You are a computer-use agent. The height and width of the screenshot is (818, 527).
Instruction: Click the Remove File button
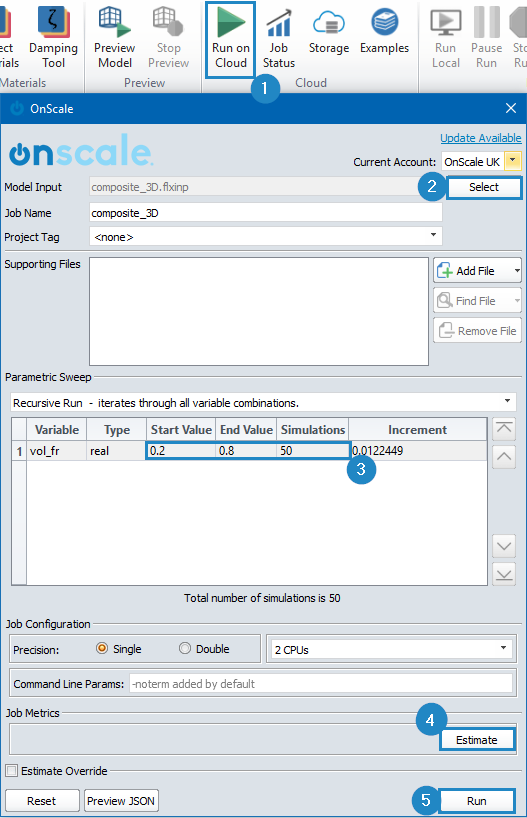click(x=477, y=330)
